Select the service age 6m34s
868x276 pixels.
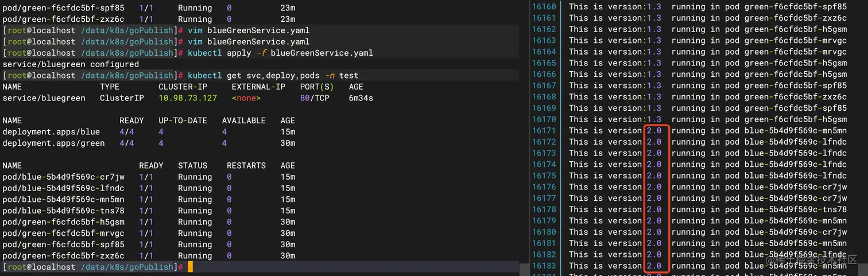[361, 98]
